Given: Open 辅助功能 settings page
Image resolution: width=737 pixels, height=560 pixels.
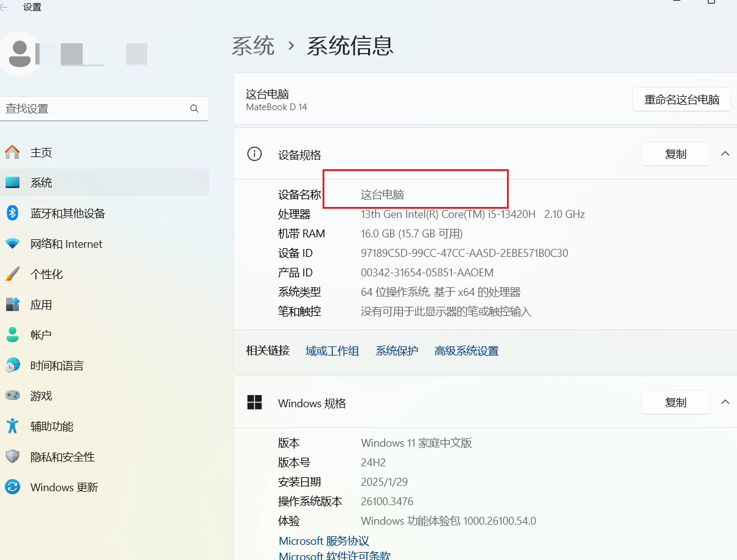Looking at the screenshot, I should [52, 426].
